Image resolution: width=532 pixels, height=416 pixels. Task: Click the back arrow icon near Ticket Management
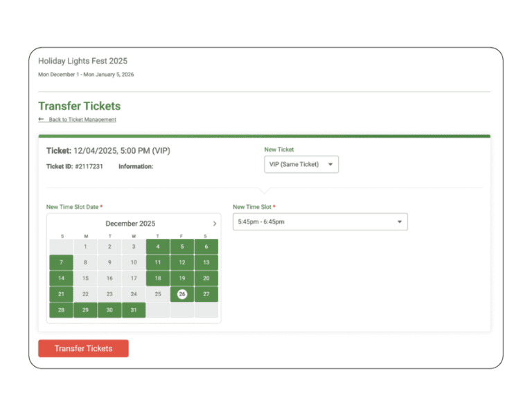[x=41, y=119]
